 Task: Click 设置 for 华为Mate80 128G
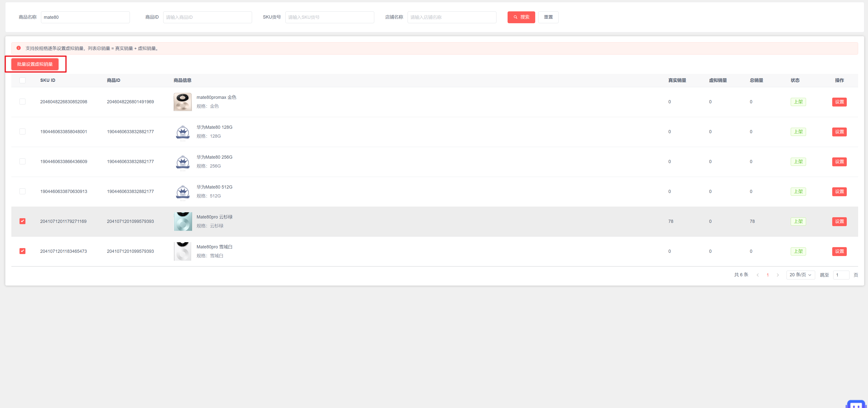click(839, 132)
